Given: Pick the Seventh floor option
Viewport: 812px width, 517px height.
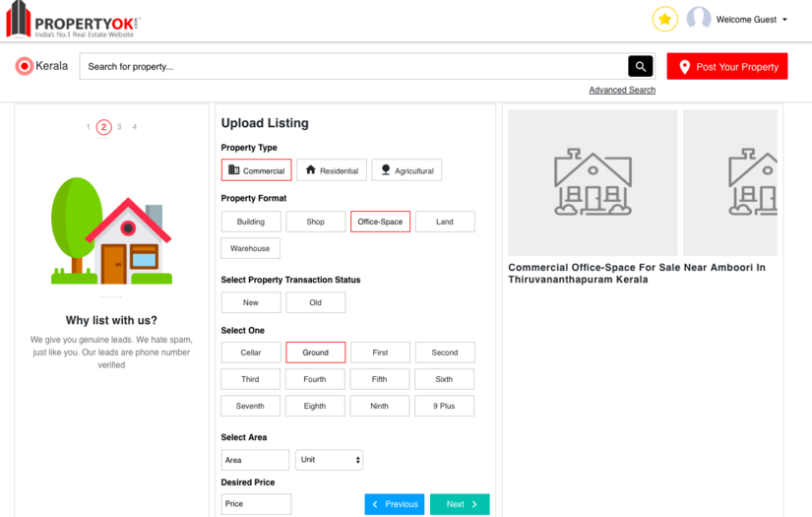Looking at the screenshot, I should (x=250, y=406).
